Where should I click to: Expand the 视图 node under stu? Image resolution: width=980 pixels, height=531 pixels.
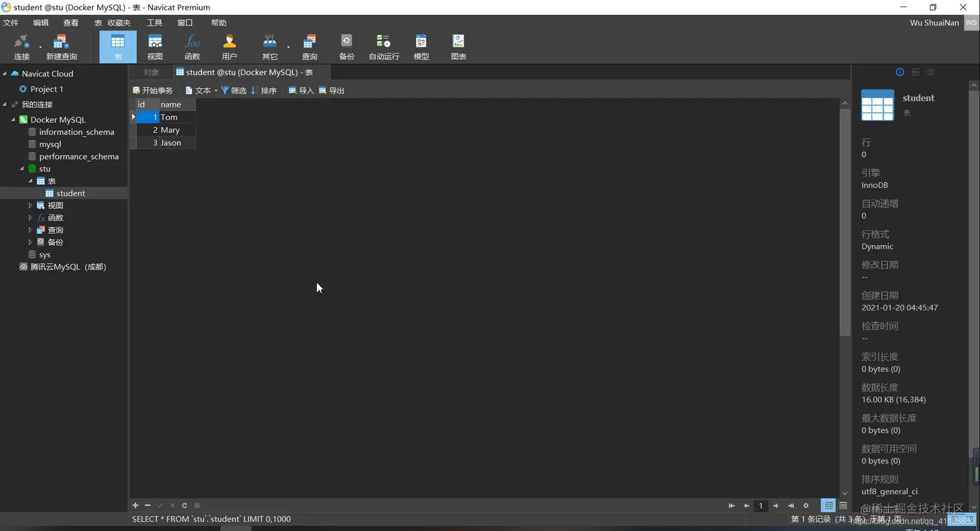(30, 206)
